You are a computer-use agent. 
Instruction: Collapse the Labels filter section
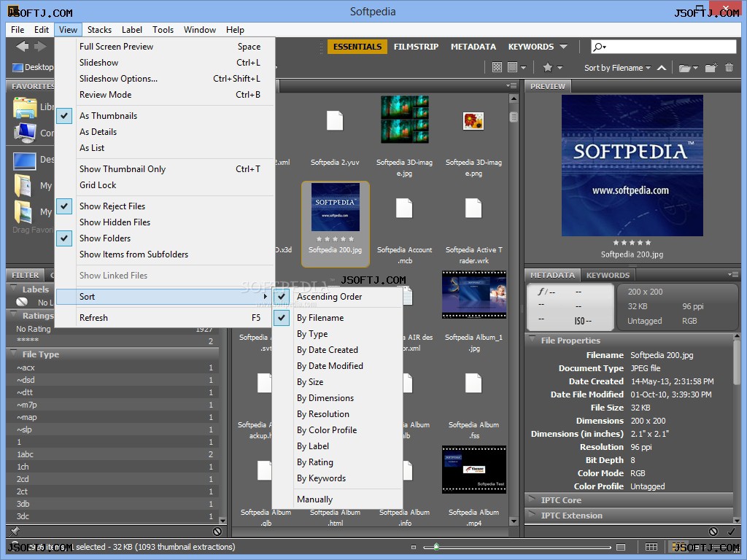(14, 289)
